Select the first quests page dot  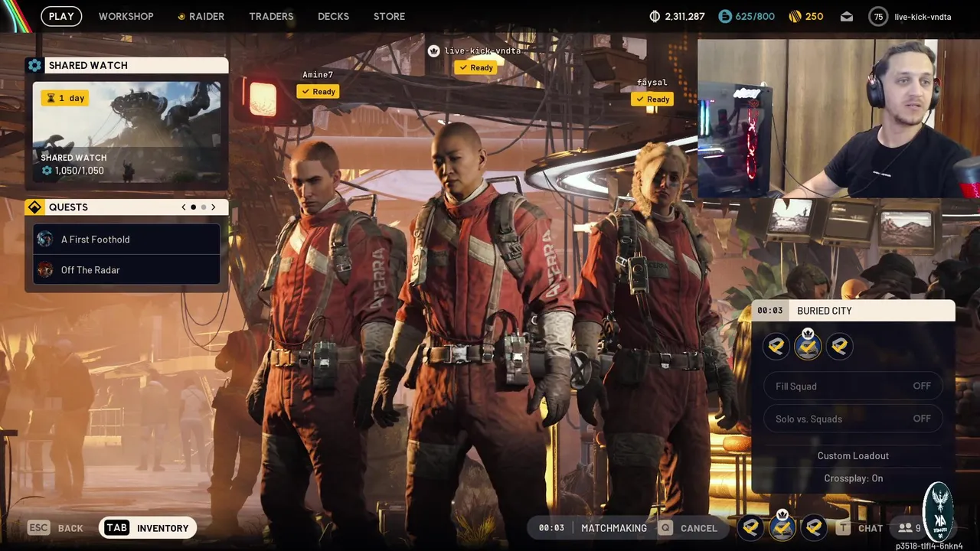[193, 207]
